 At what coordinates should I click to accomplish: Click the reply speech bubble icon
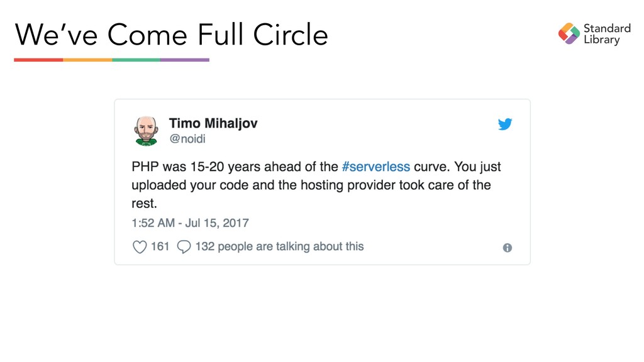[x=184, y=247]
